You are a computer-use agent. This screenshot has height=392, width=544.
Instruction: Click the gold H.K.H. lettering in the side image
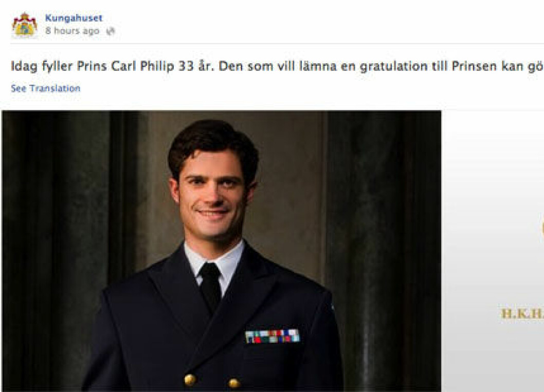point(522,314)
